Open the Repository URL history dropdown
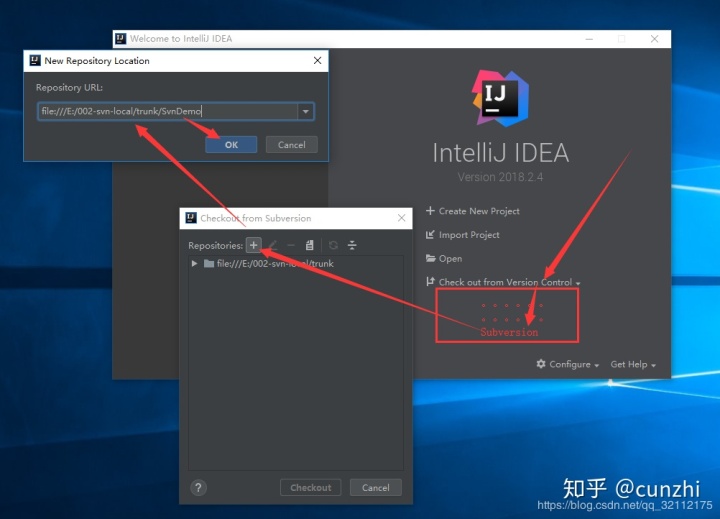The width and height of the screenshot is (720, 519). point(306,111)
